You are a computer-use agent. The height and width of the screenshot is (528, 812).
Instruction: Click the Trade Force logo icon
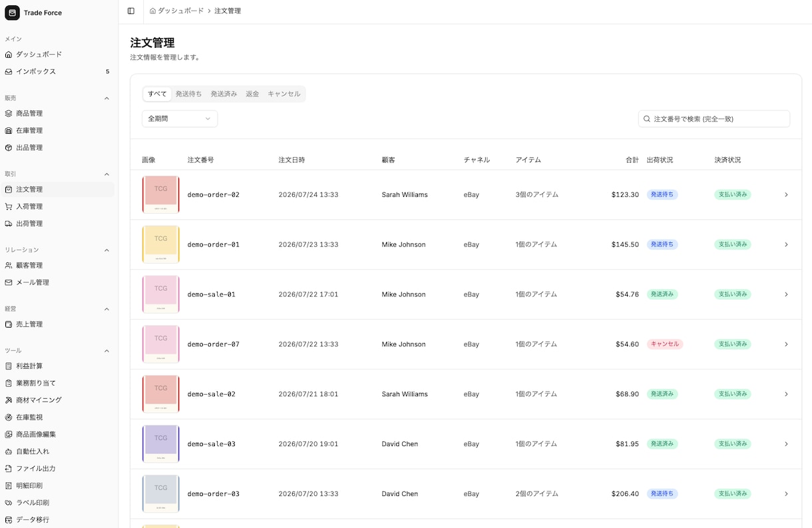click(x=12, y=13)
